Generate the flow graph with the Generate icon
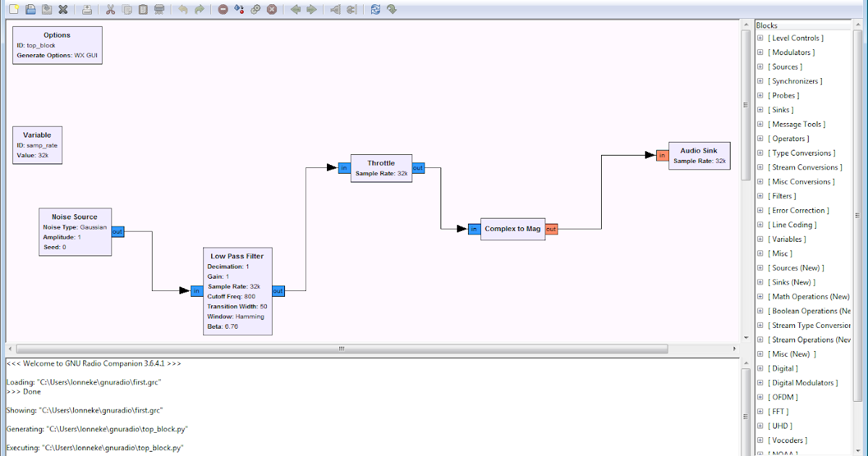This screenshot has height=456, width=868. [x=239, y=9]
